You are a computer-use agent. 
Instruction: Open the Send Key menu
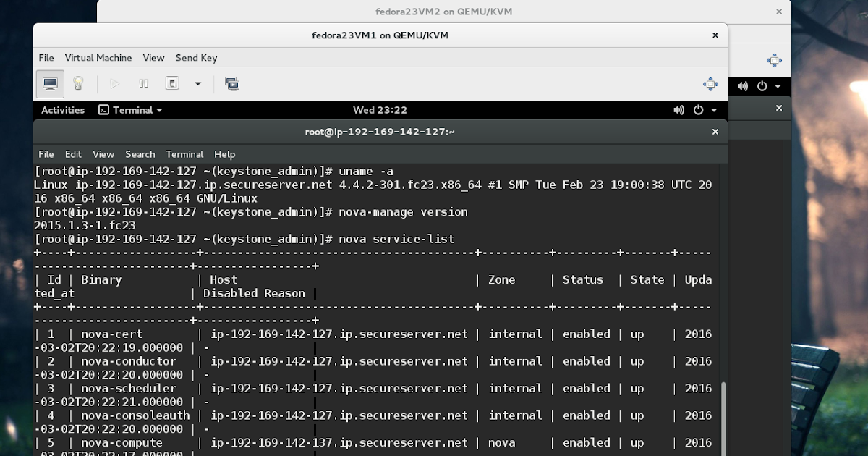pyautogui.click(x=195, y=57)
